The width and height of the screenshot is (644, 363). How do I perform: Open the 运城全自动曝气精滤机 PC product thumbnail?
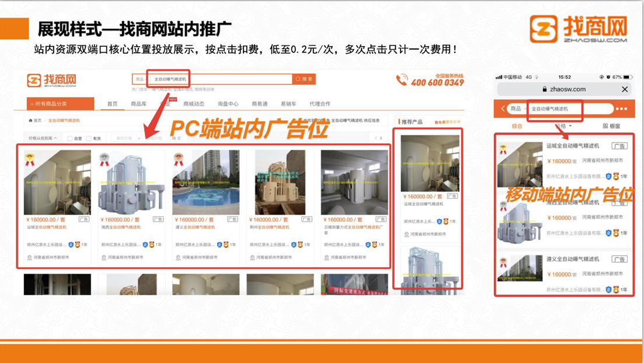57,182
